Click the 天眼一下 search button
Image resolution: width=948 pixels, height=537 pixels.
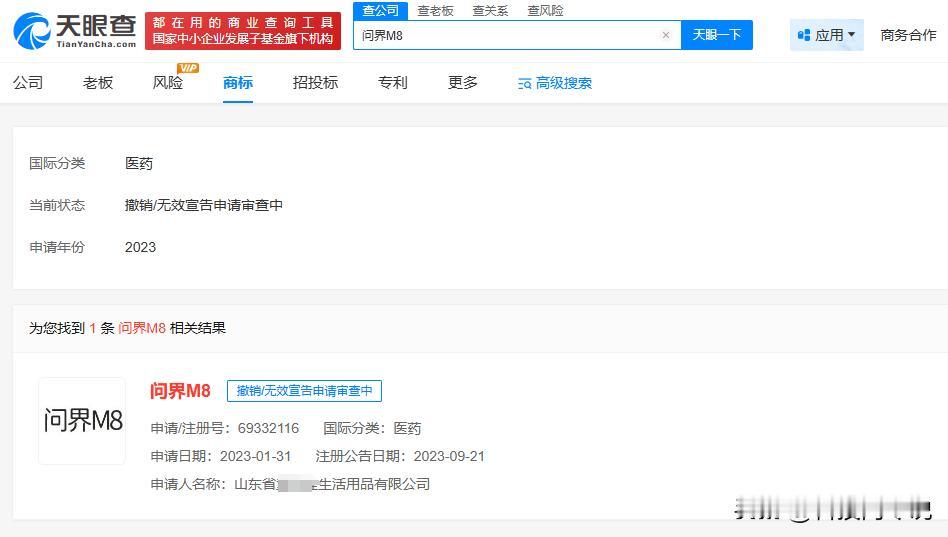click(716, 35)
